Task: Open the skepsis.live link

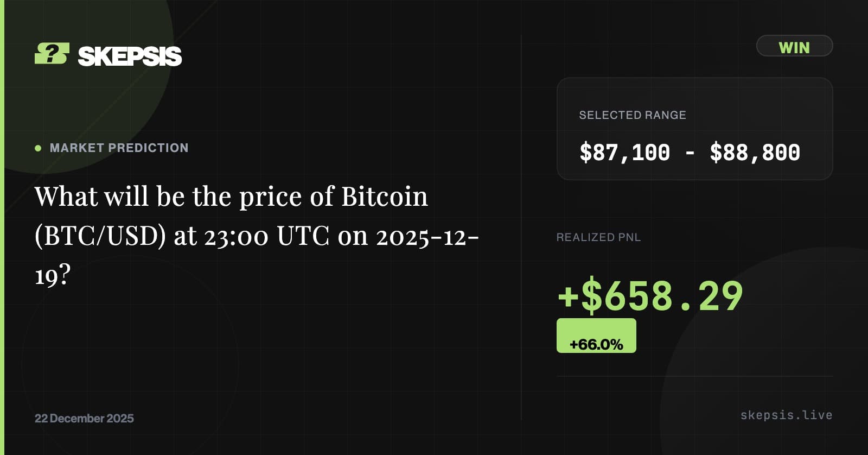Action: (786, 415)
